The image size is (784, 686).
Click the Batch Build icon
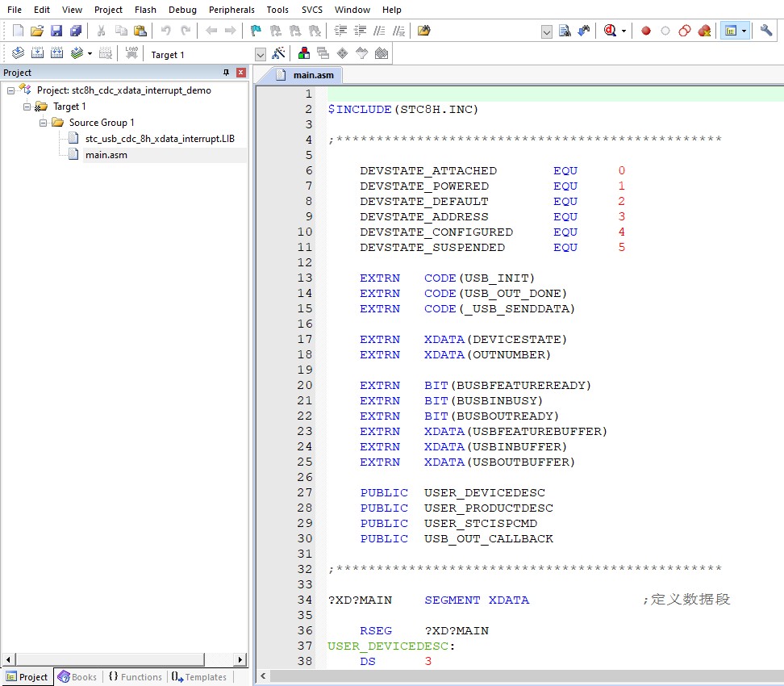pyautogui.click(x=77, y=52)
